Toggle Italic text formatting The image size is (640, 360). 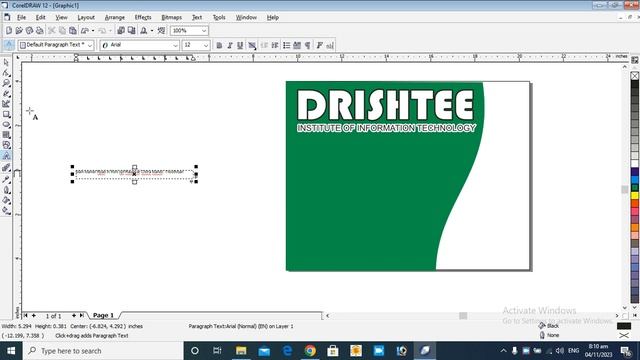pyautogui.click(x=230, y=45)
